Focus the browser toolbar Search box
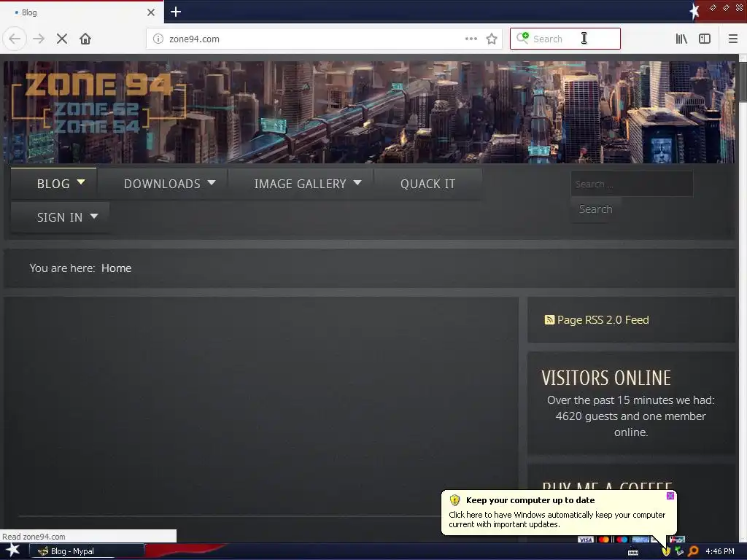Viewport: 747px width, 560px height. coord(565,39)
